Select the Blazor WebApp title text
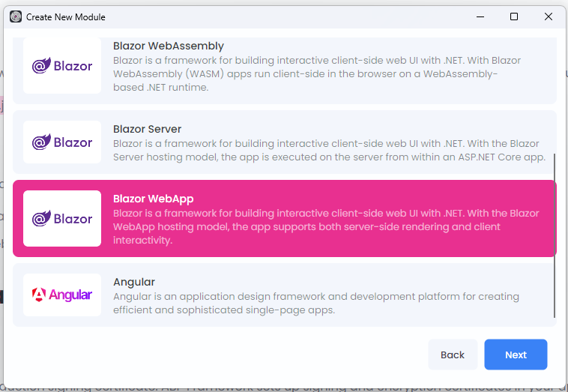This screenshot has height=392, width=568. tap(153, 199)
